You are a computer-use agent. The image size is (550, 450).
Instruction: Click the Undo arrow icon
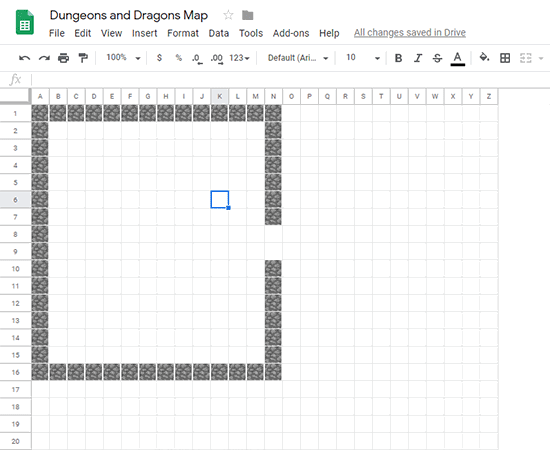click(25, 58)
